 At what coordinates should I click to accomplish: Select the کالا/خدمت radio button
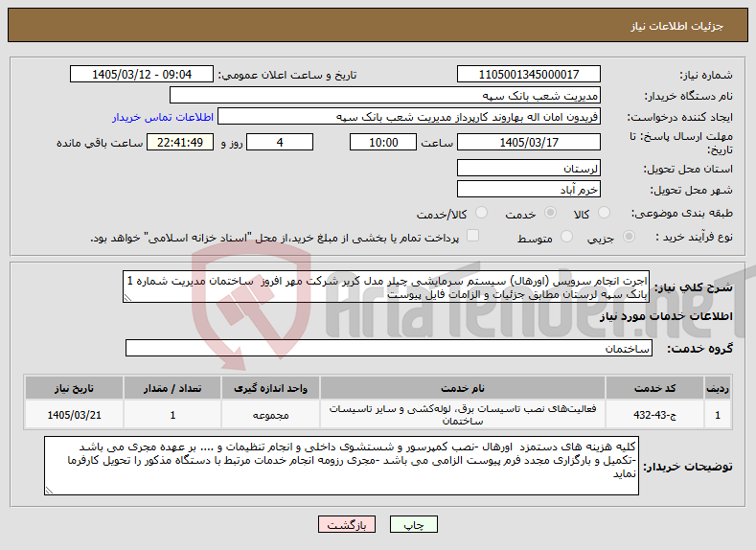point(481,213)
